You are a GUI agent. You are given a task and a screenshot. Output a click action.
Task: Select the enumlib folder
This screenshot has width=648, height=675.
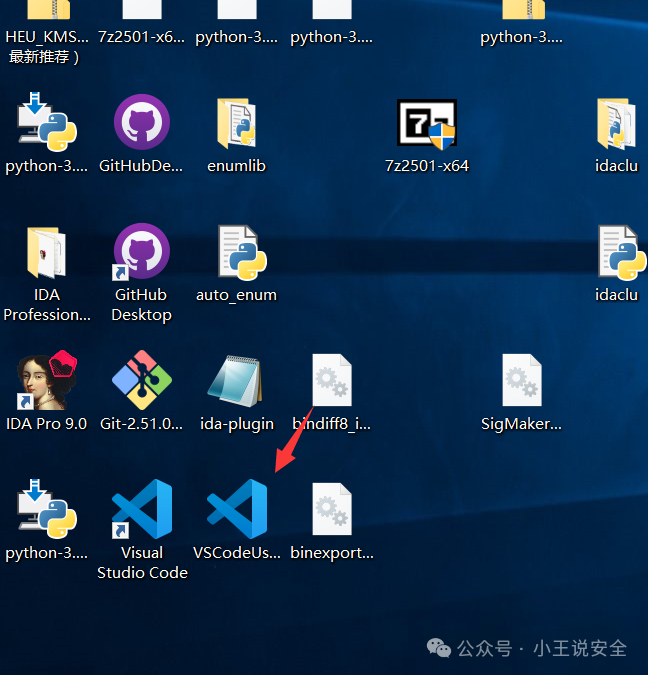pos(236,124)
